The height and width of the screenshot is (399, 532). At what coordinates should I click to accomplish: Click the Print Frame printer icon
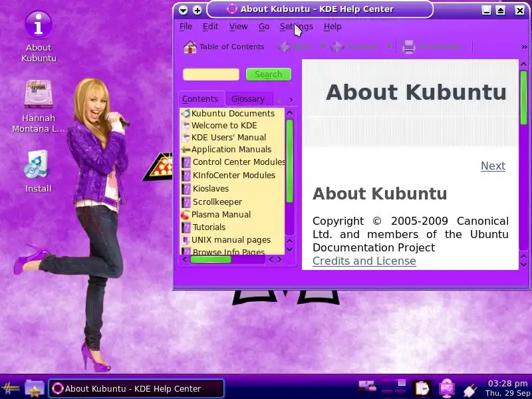408,47
